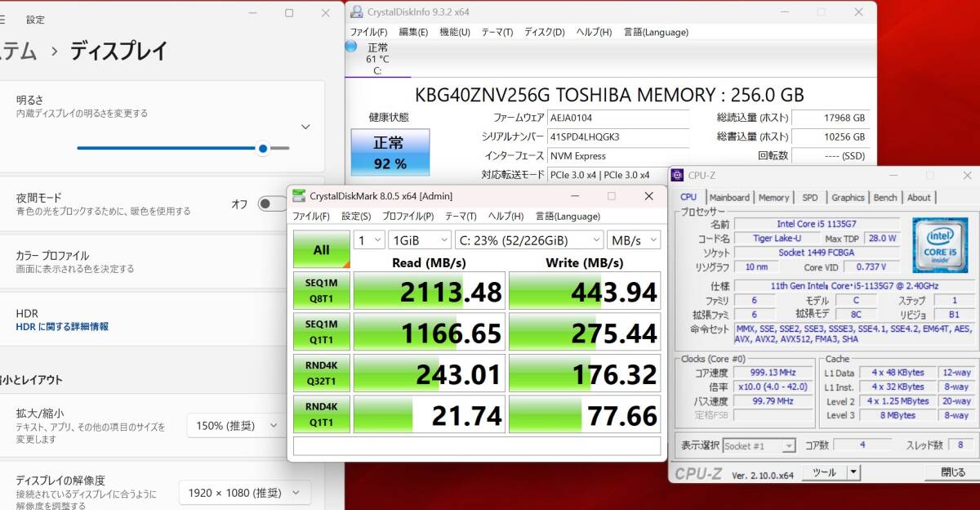Viewport: 980px width, 510px height.
Task: Open ヘルプ(H) menu in CrystalDiskMark
Action: [506, 217]
